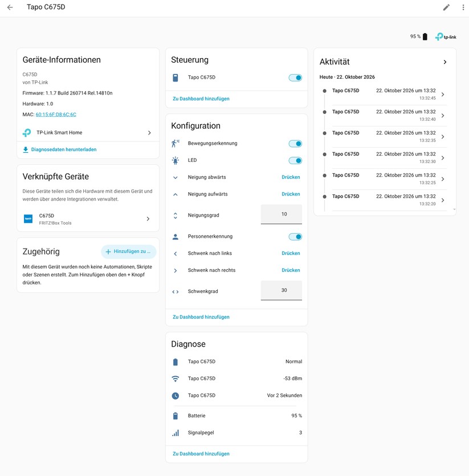
Task: Click the Personenerkennung person icon
Action: [175, 237]
